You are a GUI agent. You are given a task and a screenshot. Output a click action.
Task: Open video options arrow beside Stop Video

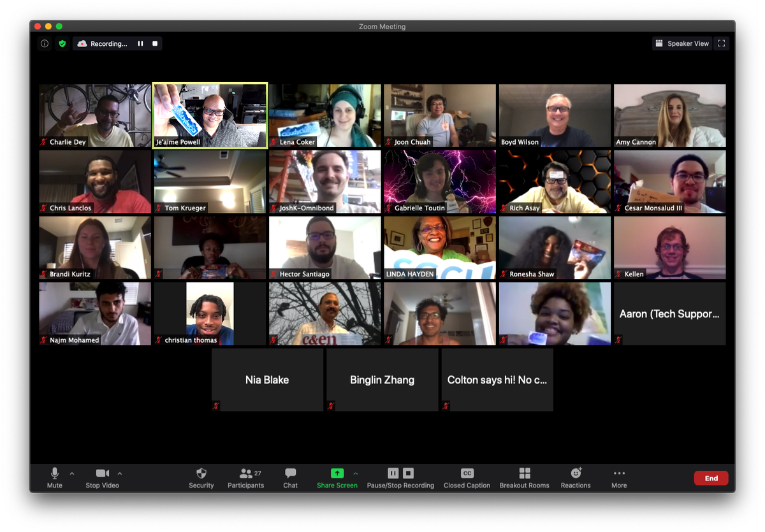(120, 473)
